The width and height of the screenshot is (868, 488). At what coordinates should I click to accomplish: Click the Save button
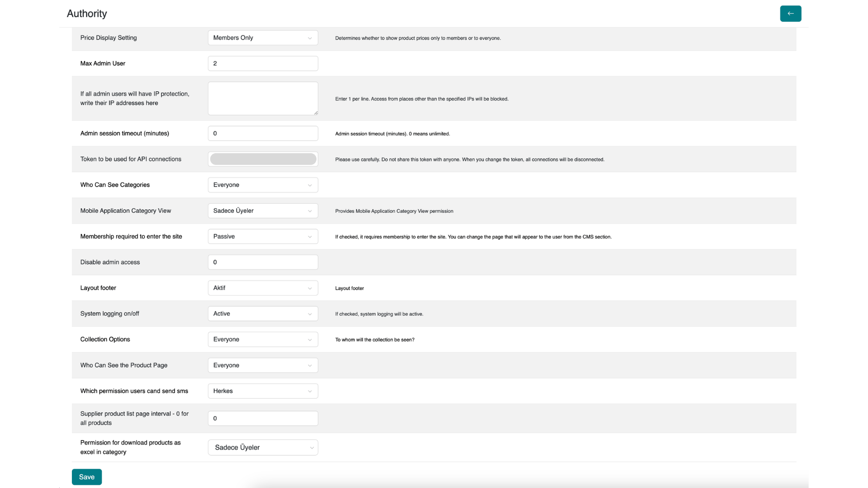[x=87, y=477]
